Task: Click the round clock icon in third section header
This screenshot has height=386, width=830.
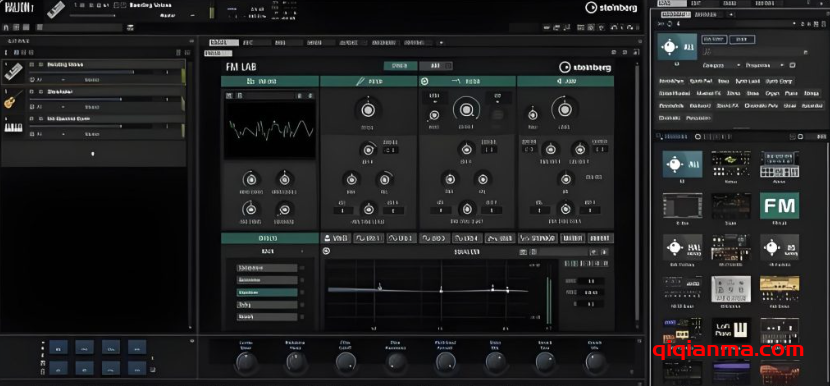Action: [424, 82]
